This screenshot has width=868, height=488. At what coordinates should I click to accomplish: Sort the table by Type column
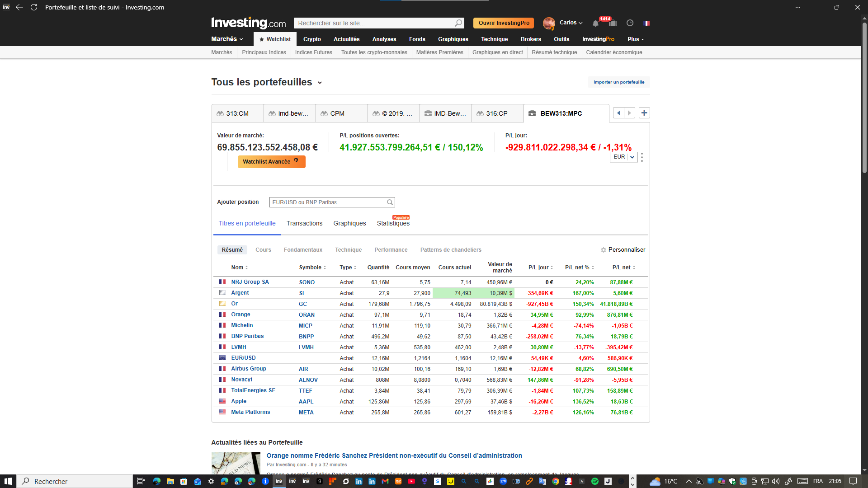[x=348, y=267]
